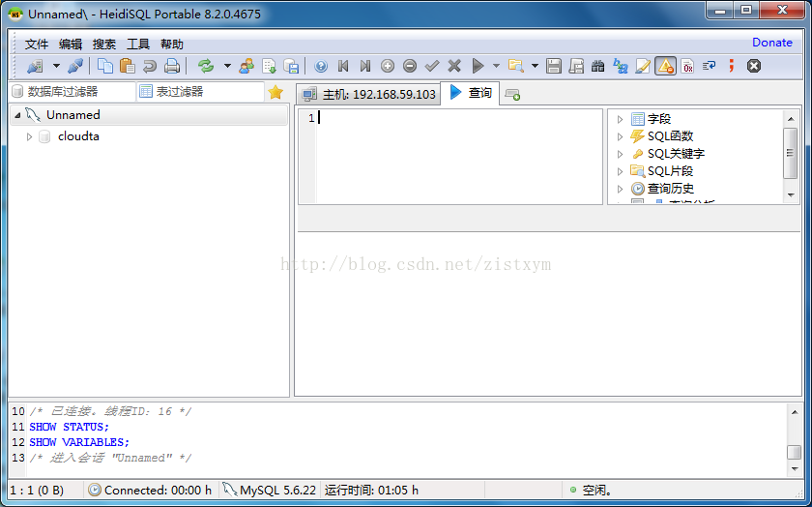Select the 查询历史 item in helpers

point(671,189)
